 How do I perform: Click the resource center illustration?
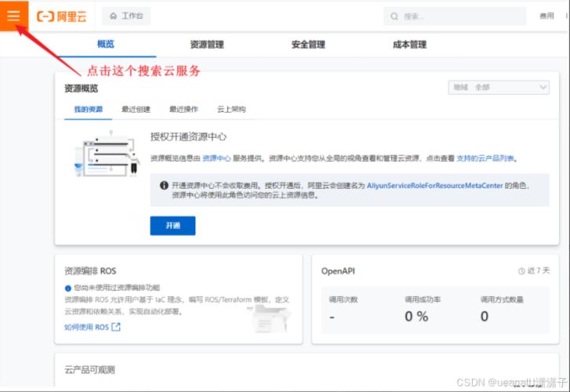click(x=107, y=154)
